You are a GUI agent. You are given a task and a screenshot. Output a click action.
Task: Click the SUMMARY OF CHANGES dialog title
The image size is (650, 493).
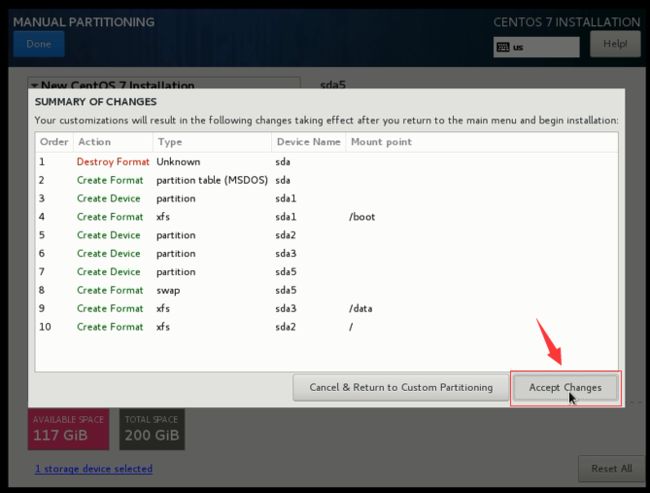(x=96, y=102)
